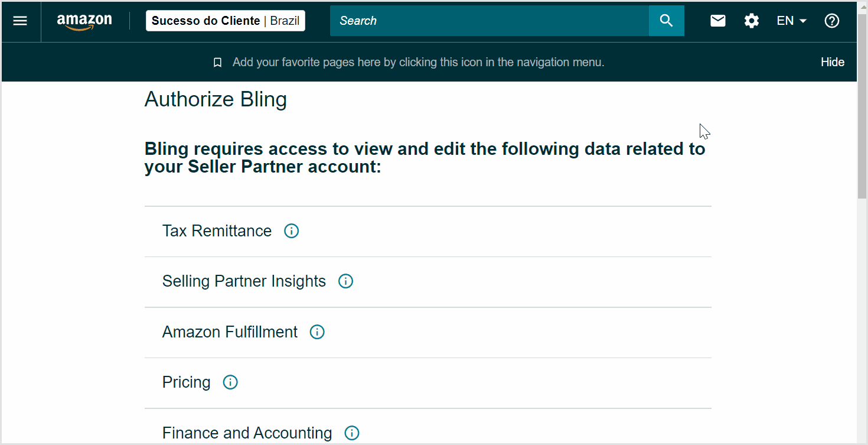Show info for Pricing
This screenshot has height=445, width=868.
[230, 382]
